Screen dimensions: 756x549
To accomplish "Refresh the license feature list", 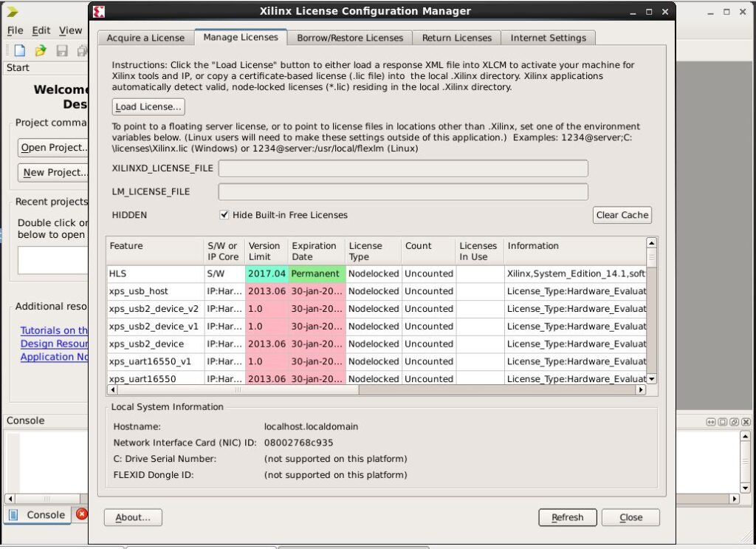I will (567, 517).
